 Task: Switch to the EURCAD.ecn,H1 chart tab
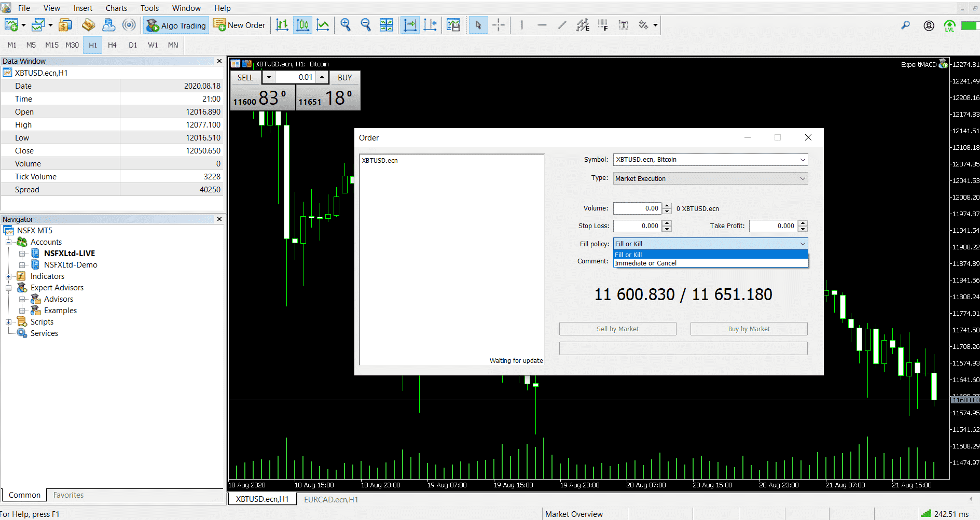tap(331, 499)
